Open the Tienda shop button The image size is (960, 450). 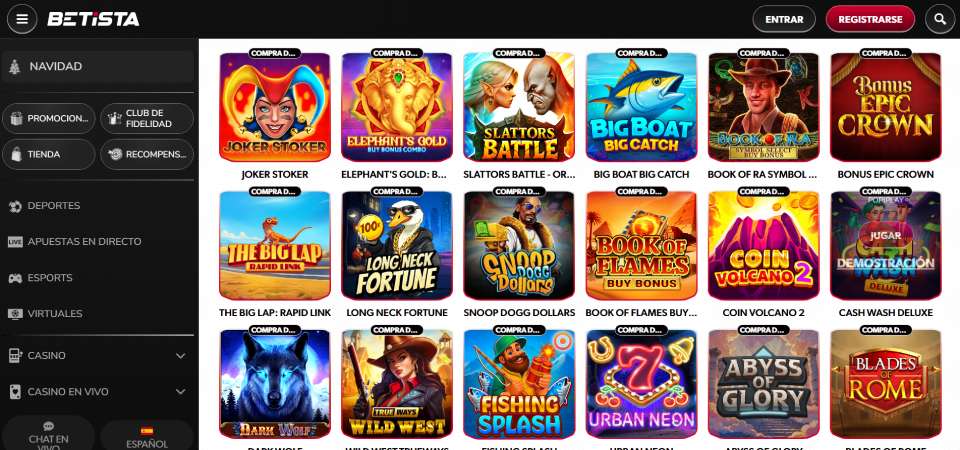49,154
